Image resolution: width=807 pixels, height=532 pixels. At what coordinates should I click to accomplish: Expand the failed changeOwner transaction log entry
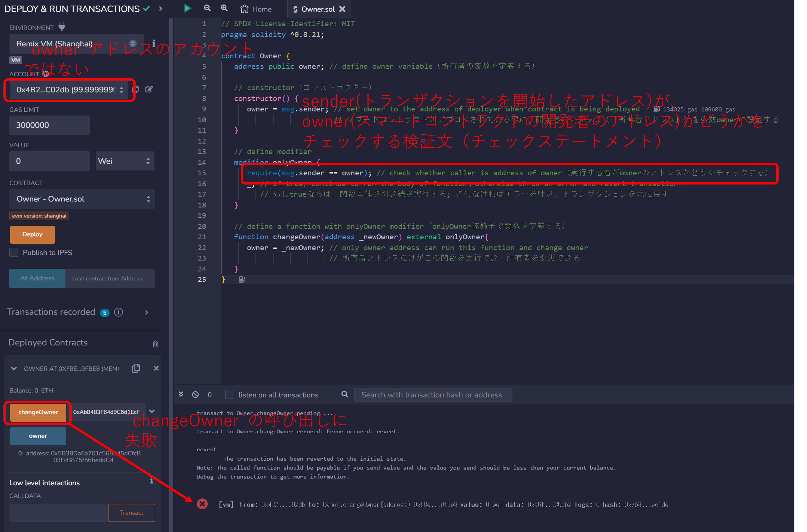pos(443,505)
